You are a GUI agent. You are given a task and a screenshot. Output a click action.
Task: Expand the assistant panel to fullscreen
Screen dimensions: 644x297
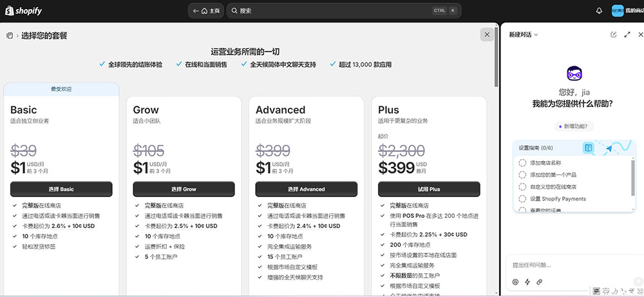click(627, 34)
